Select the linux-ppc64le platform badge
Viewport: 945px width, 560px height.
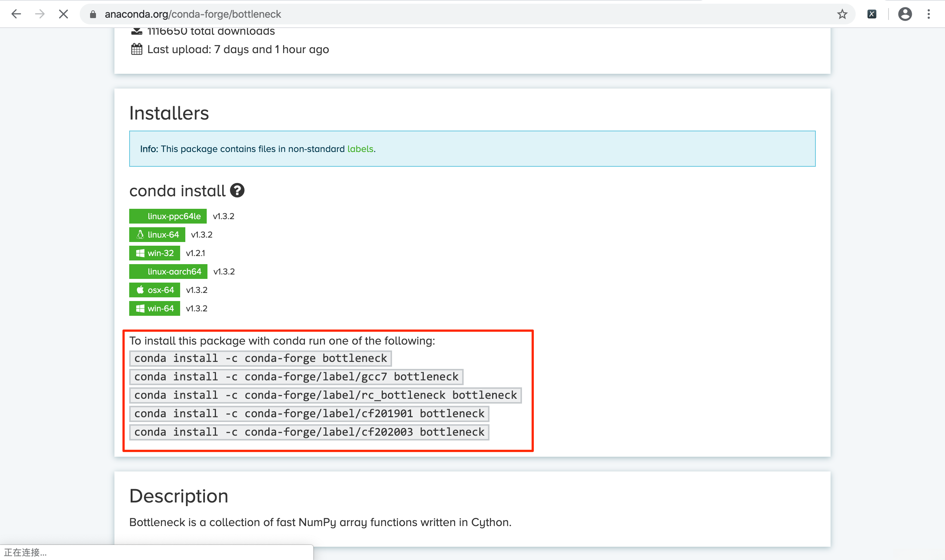(x=168, y=216)
